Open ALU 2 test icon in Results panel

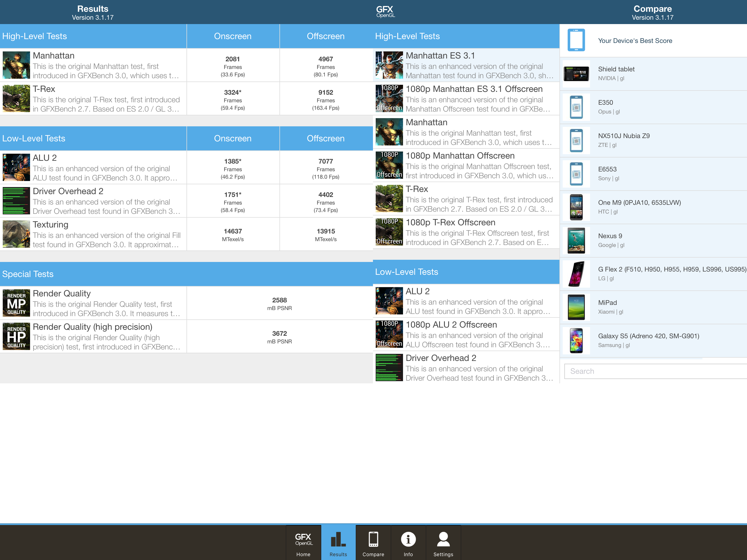pos(16,167)
